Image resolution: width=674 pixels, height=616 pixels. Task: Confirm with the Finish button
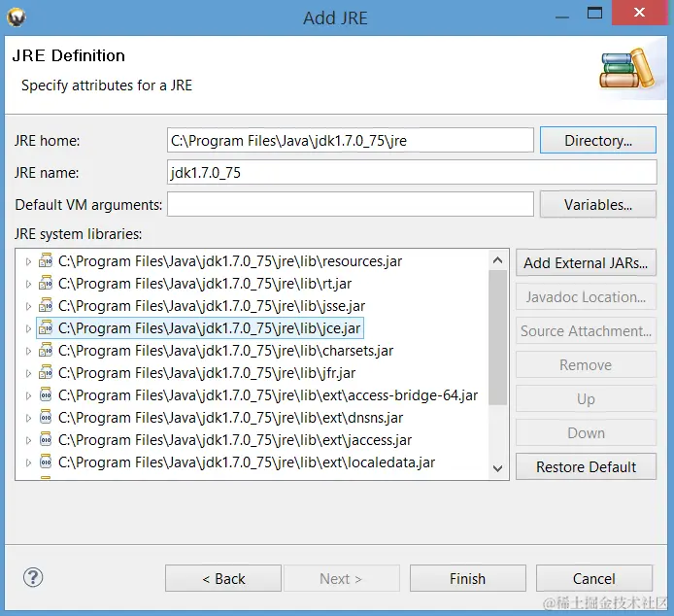(x=468, y=578)
